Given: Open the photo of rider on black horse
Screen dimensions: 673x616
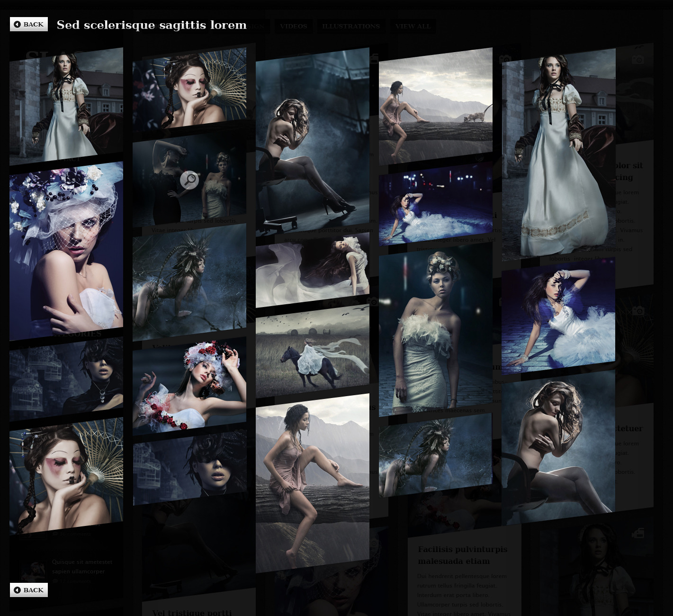Looking at the screenshot, I should [313, 351].
